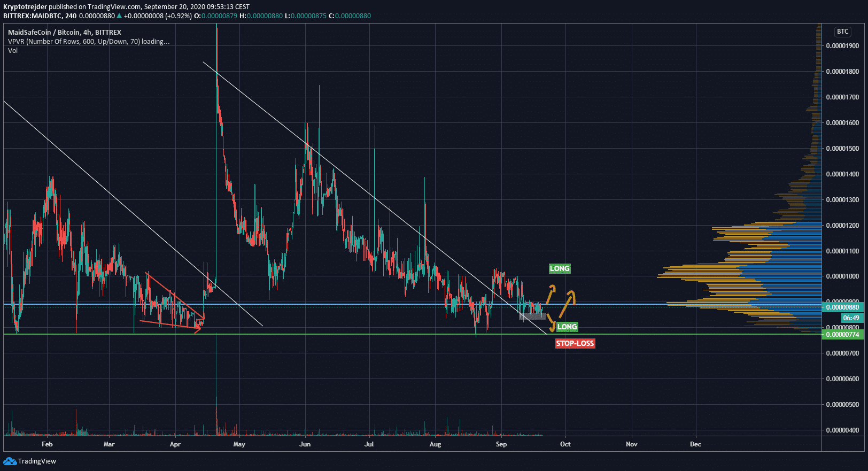Click the green up-triangle price change indicator

pyautogui.click(x=119, y=16)
